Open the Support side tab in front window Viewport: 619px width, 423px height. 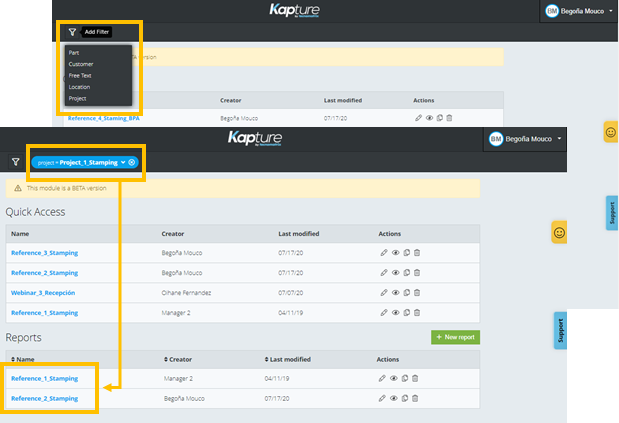tap(560, 331)
